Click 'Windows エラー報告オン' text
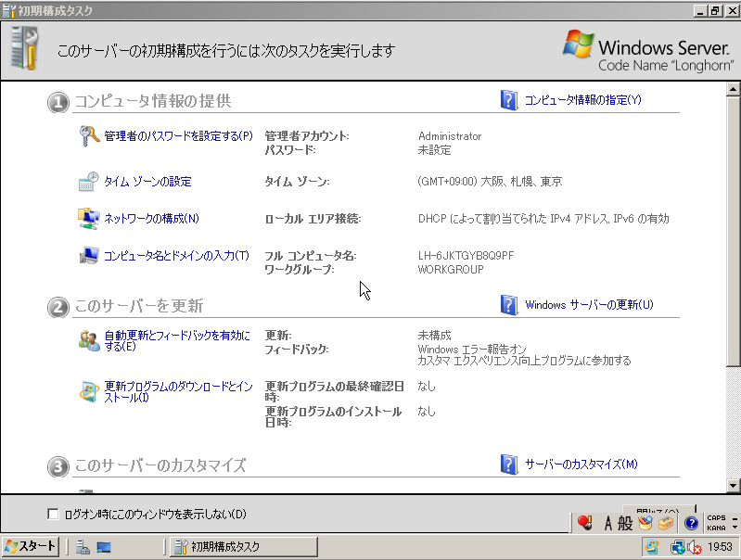This screenshot has width=741, height=560. click(472, 350)
